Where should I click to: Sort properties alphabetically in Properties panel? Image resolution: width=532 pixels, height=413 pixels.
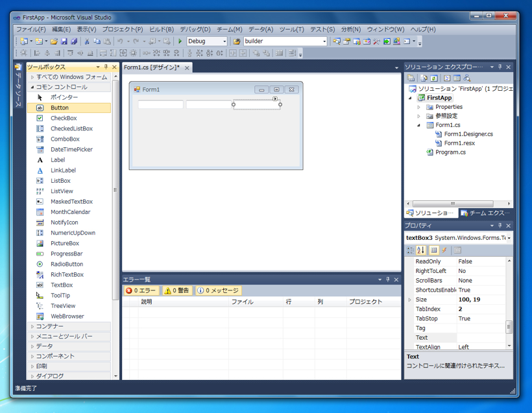(421, 250)
